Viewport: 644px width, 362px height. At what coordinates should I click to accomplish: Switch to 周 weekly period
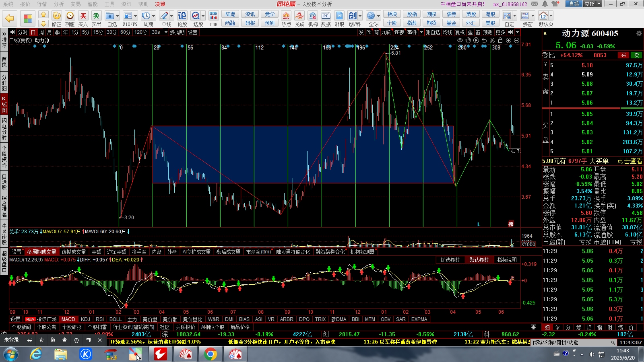(41, 32)
